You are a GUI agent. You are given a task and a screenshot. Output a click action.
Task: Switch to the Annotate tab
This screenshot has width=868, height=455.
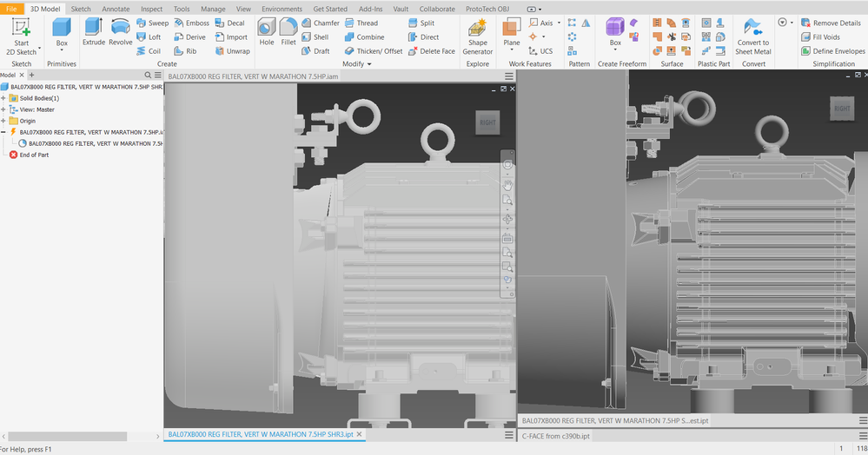116,9
